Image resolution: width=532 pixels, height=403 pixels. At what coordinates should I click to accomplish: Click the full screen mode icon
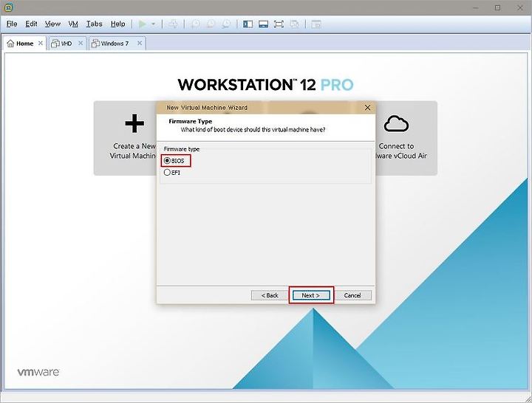tap(279, 24)
